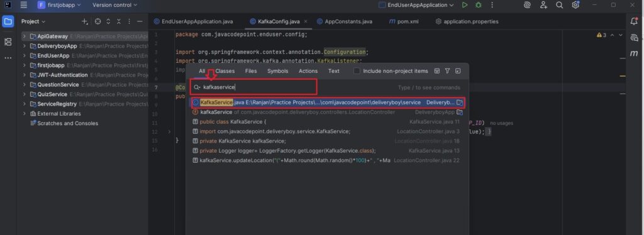Open the pom.xml editor tab
This screenshot has width=644, height=235.
click(x=404, y=21)
